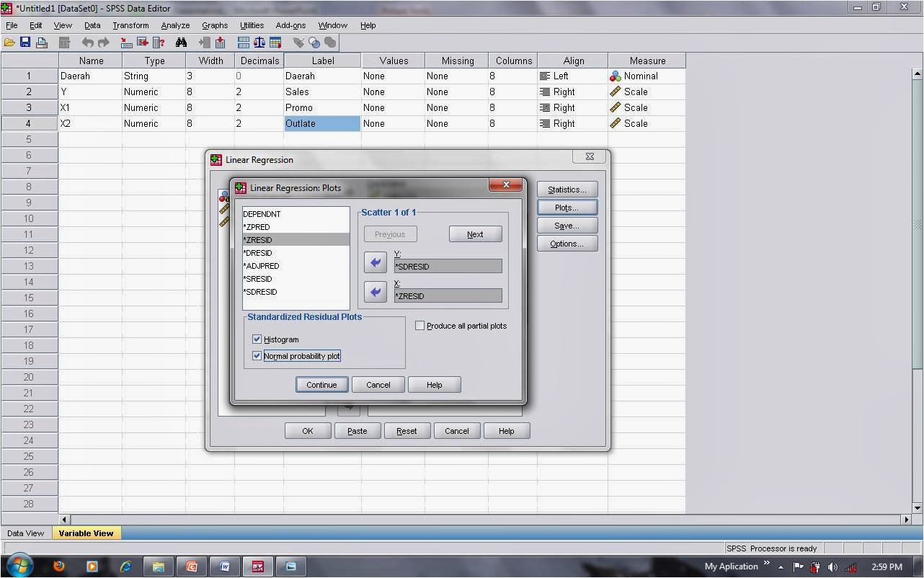Viewport: 924px width, 578px height.
Task: Click the Scale ruler icon in the Sales row
Action: click(x=616, y=92)
